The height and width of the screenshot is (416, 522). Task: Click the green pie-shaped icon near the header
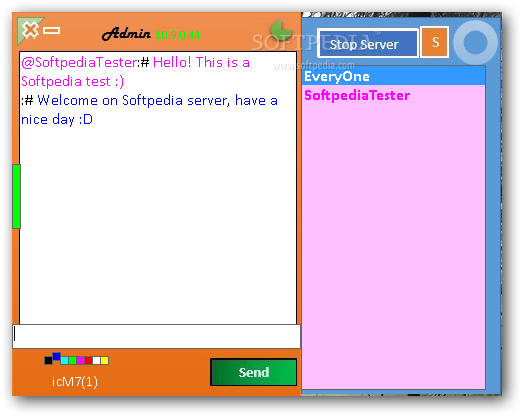[281, 30]
